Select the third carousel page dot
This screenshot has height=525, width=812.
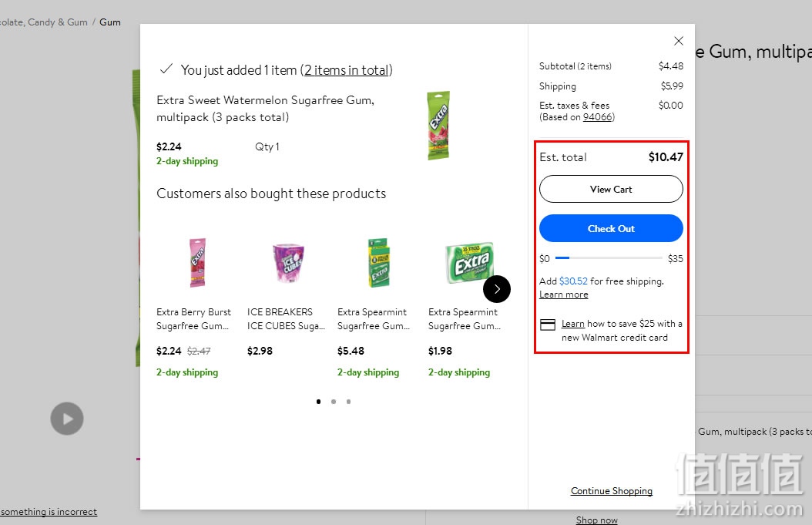coord(348,401)
